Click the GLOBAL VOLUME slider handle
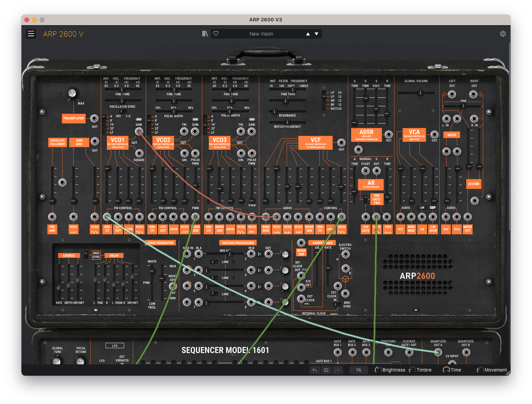Screen dimensions: 532x404 tap(420, 93)
